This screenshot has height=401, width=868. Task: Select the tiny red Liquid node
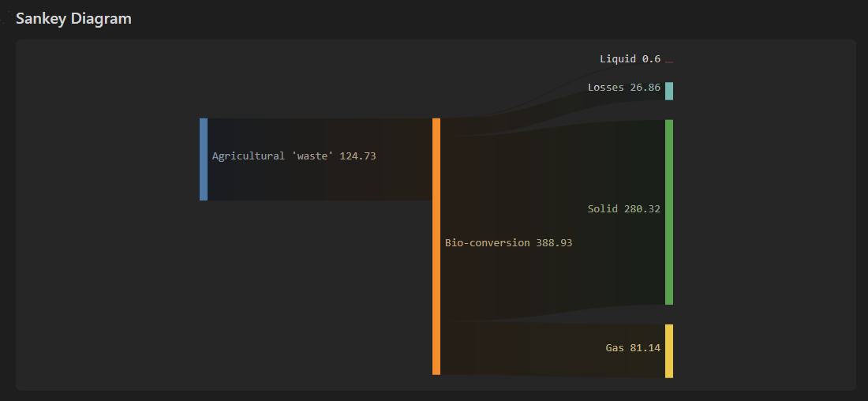(669, 61)
